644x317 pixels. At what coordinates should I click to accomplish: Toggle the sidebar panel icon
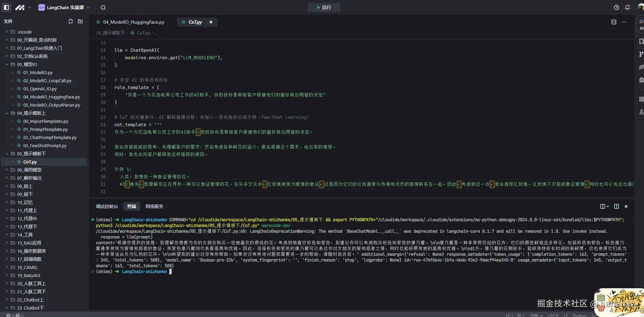tap(6, 7)
